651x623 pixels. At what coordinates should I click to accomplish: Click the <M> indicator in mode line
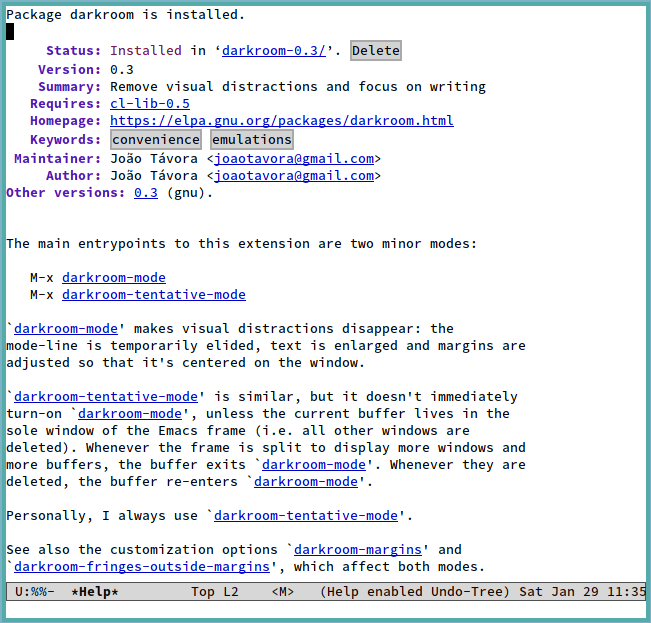tap(283, 591)
